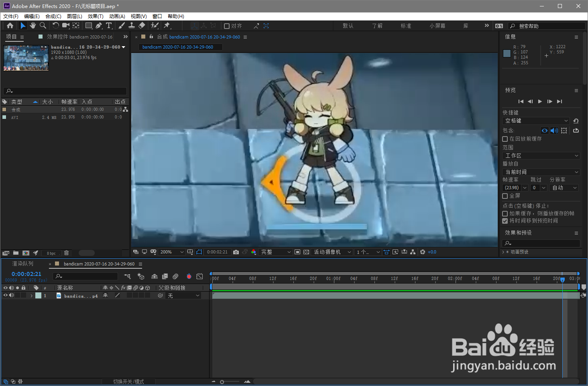The width and height of the screenshot is (588, 386).
Task: Click the auto-keyframe red stopwatch icon
Action: point(189,276)
